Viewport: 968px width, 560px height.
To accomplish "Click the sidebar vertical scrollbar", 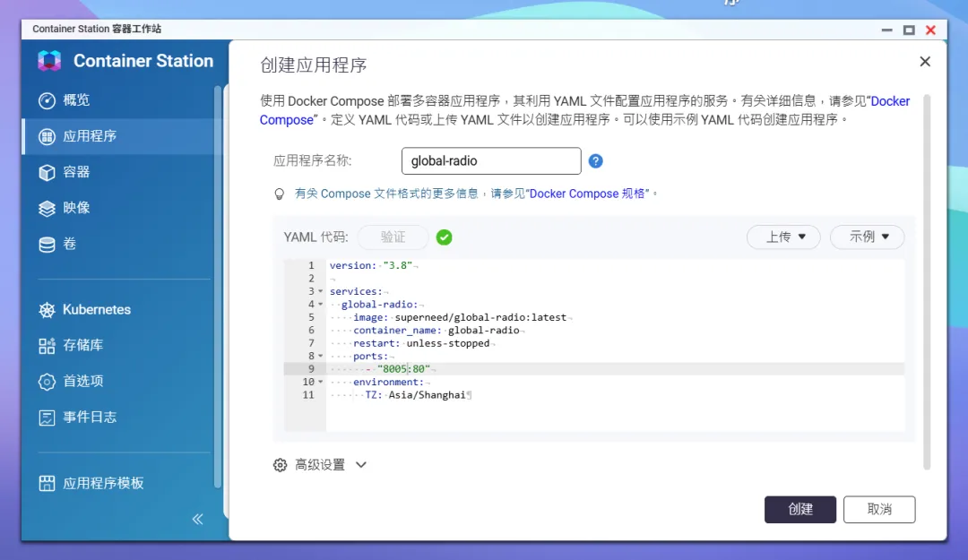I will click(x=217, y=287).
